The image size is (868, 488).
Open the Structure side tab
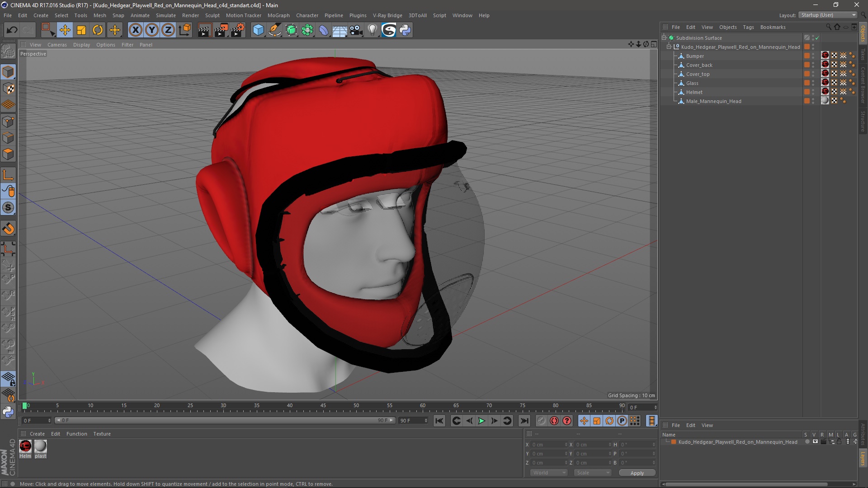(863, 121)
